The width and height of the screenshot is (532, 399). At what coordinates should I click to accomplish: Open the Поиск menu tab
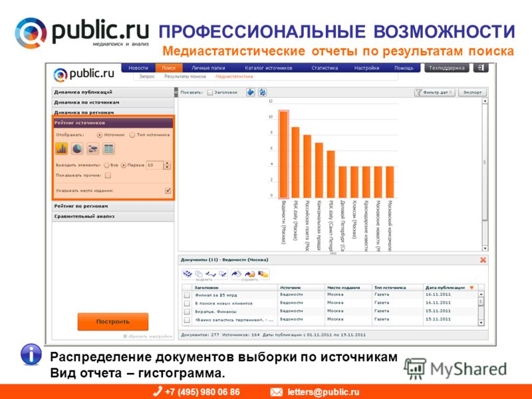point(169,68)
